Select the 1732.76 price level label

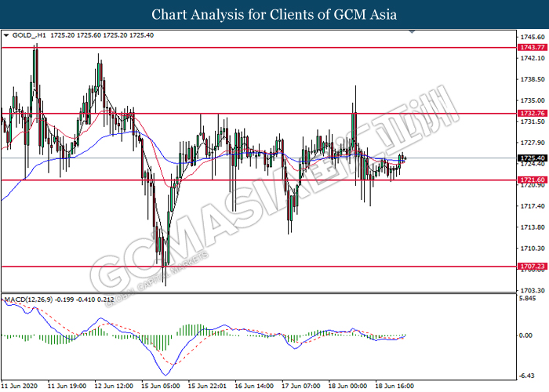pyautogui.click(x=533, y=113)
